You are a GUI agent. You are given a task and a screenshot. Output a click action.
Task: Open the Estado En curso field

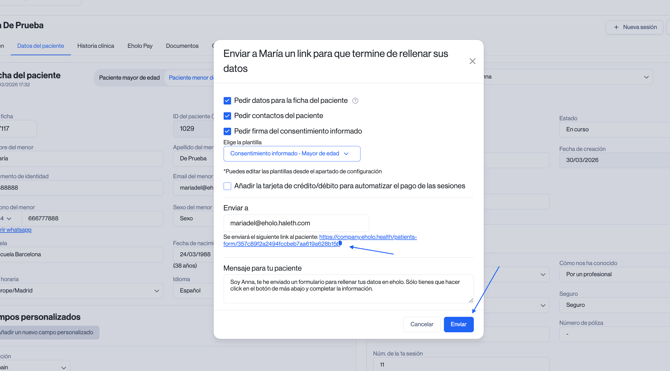coord(614,130)
